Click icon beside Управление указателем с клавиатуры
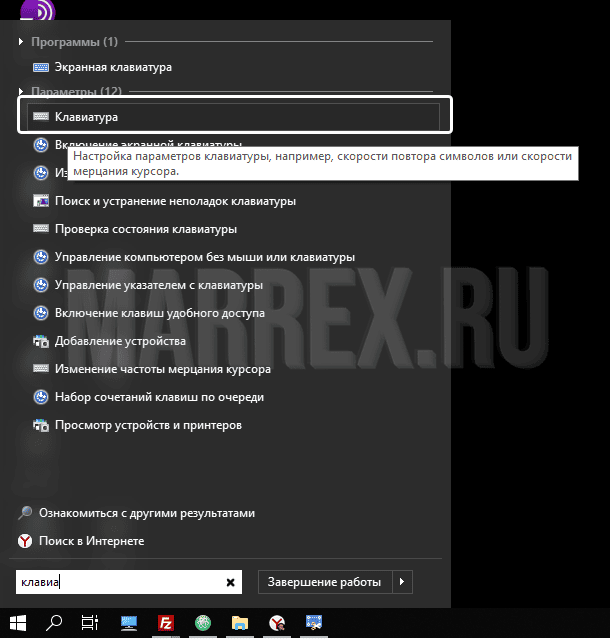The image size is (610, 639). [41, 285]
